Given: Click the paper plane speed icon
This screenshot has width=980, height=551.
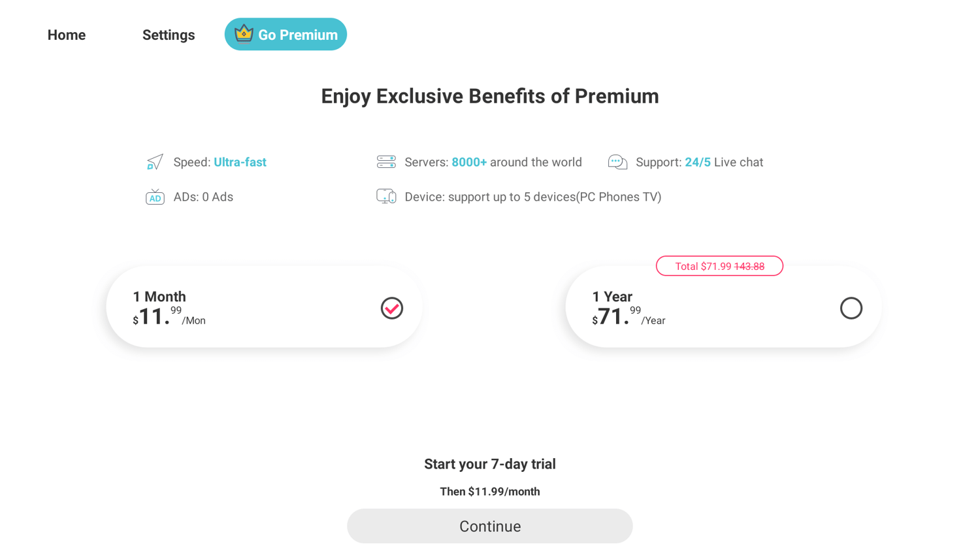Looking at the screenshot, I should coord(155,162).
